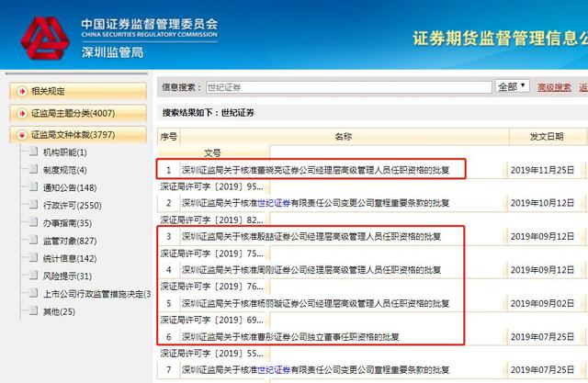The width and height of the screenshot is (588, 383).
Task: Click the document icon beside 通知公告(148)
Action: [33, 186]
